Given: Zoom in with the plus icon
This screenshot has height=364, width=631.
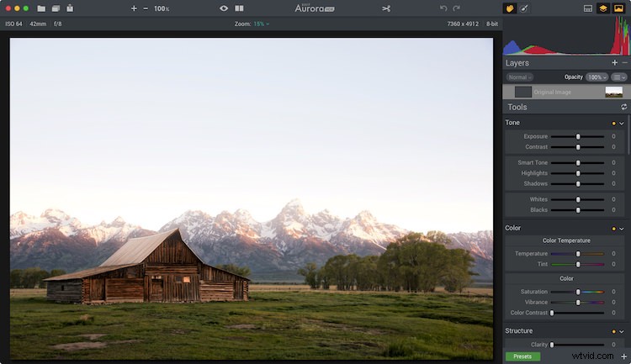Looking at the screenshot, I should (134, 8).
